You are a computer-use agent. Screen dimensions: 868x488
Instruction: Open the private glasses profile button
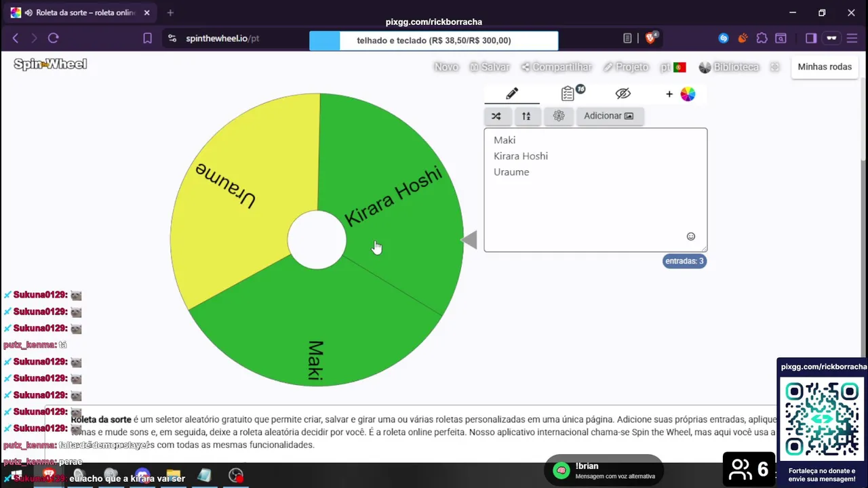pos(831,39)
